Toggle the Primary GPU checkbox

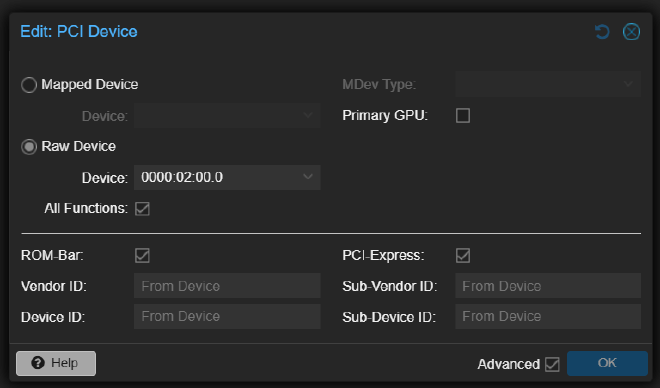tap(463, 115)
